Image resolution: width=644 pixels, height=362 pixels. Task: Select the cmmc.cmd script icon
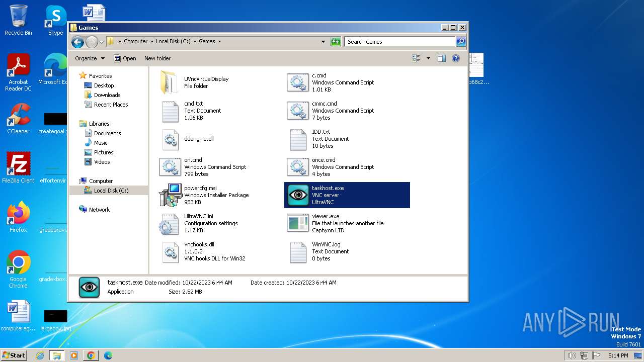pos(298,111)
